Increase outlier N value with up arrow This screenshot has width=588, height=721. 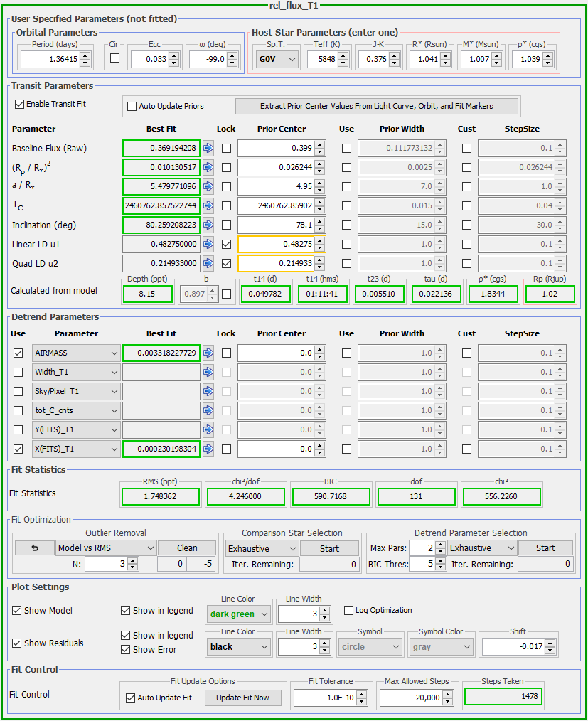pyautogui.click(x=133, y=560)
